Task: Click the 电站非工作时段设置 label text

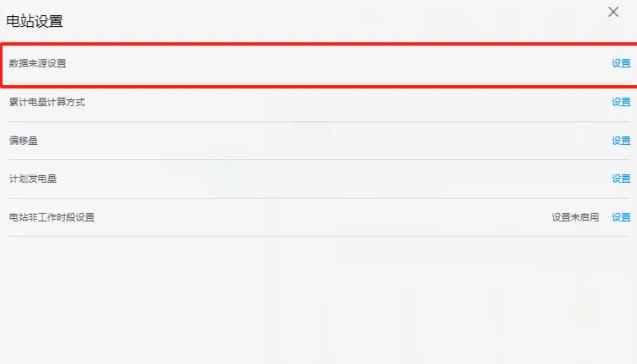Action: (x=52, y=217)
